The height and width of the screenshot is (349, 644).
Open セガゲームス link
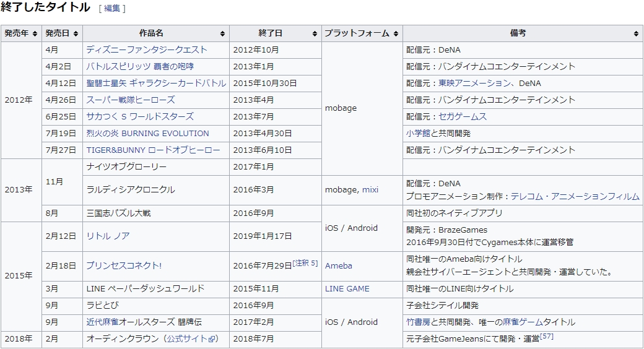[x=463, y=116]
